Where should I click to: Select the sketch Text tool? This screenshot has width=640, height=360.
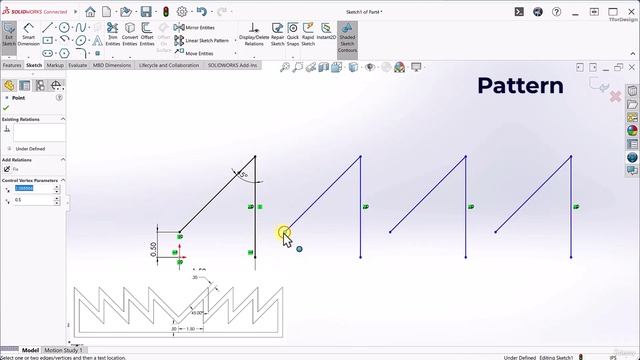click(x=97, y=40)
